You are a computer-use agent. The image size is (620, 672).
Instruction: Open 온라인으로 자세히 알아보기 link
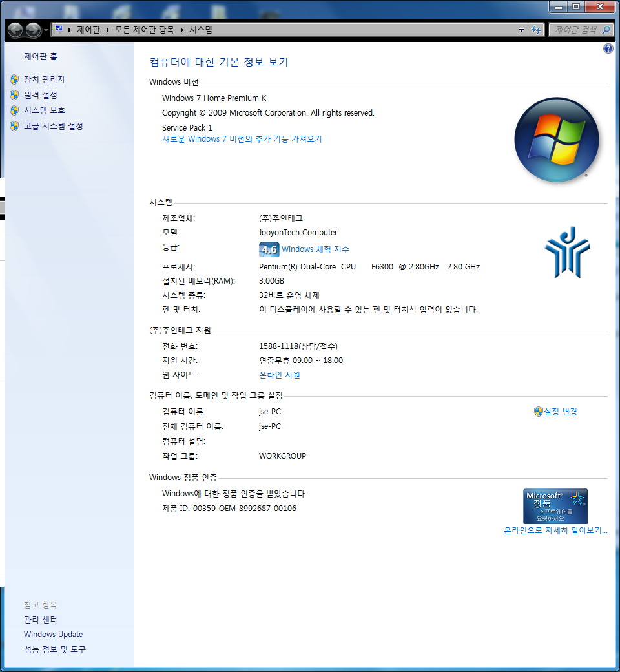click(555, 530)
